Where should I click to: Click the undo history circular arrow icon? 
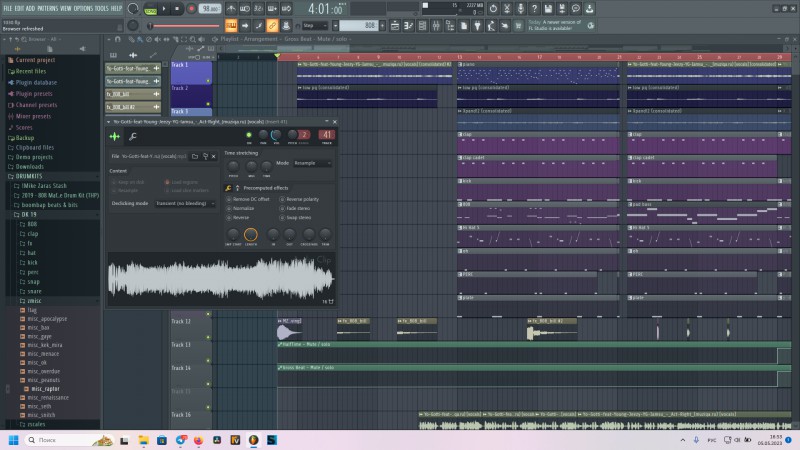coord(493,9)
